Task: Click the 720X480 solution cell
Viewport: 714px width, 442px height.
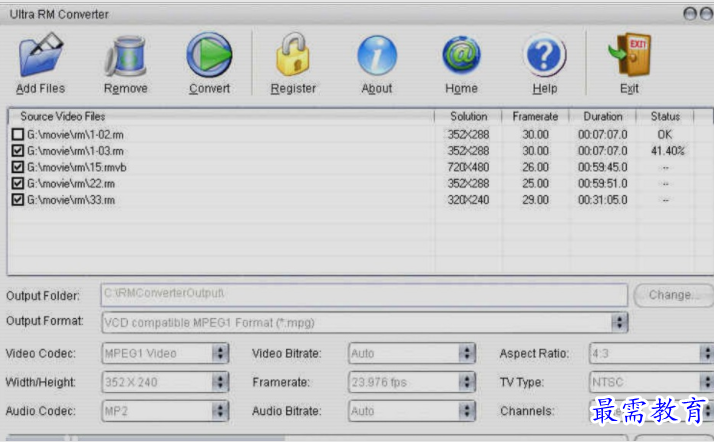Action: (x=468, y=168)
